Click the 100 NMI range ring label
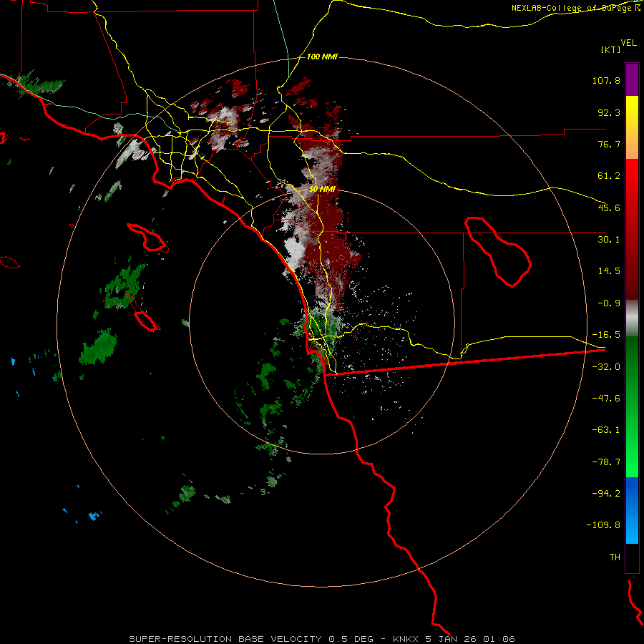Image resolution: width=644 pixels, height=644 pixels. [x=322, y=57]
